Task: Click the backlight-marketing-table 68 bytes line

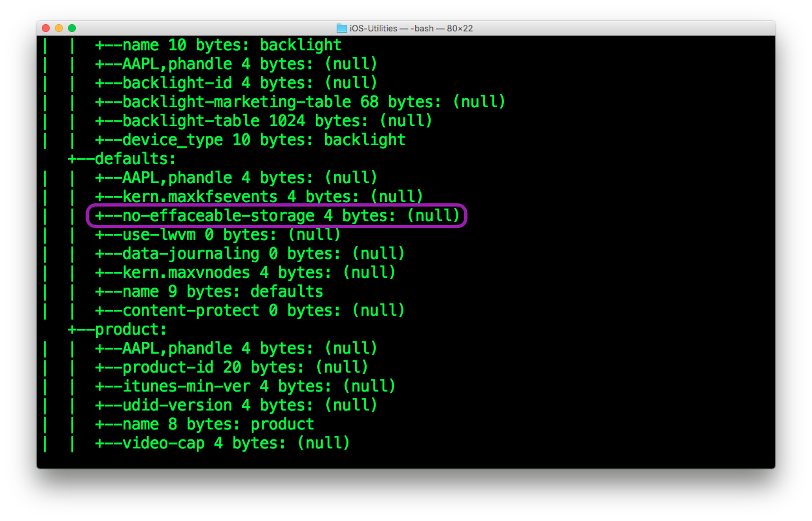Action: click(x=301, y=102)
